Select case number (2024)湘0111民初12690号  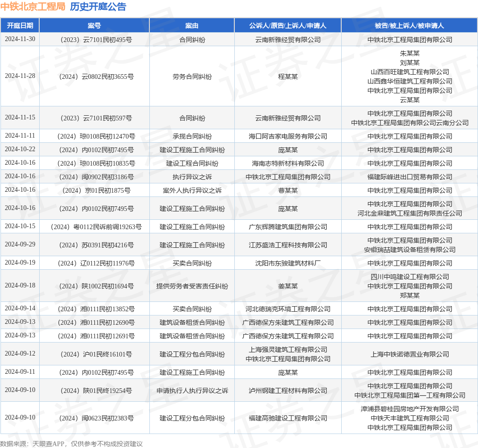pyautogui.click(x=96, y=323)
